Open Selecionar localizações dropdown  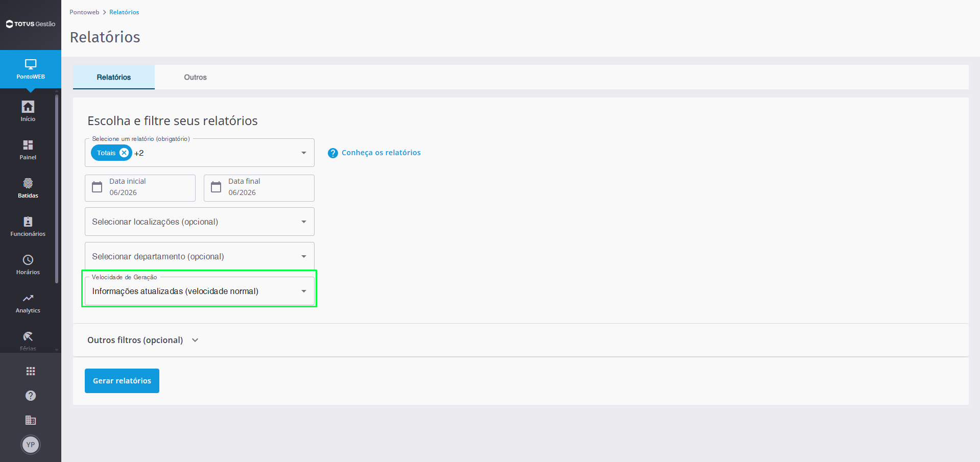pyautogui.click(x=200, y=222)
